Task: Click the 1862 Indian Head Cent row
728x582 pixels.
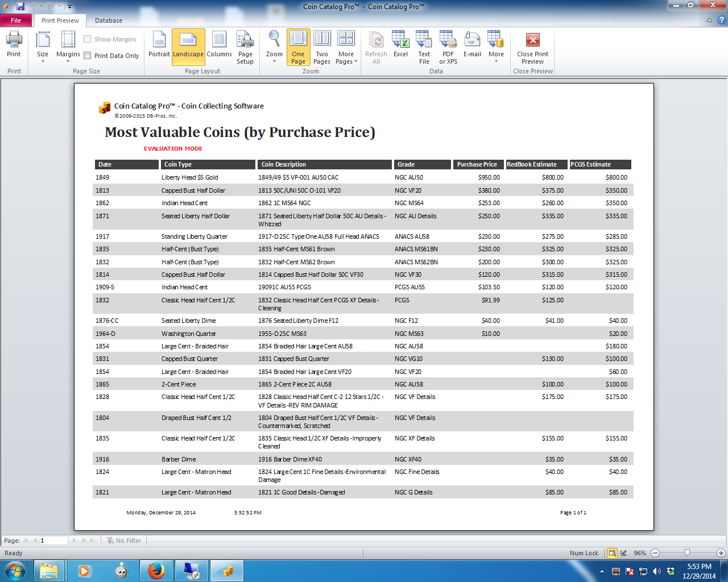Action: click(363, 203)
